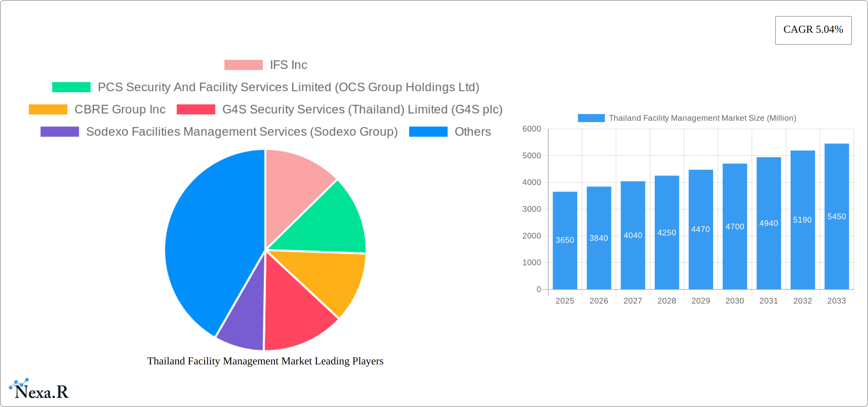This screenshot has height=407, width=868.
Task: Click the 2033 x-axis label
Action: [x=837, y=301]
